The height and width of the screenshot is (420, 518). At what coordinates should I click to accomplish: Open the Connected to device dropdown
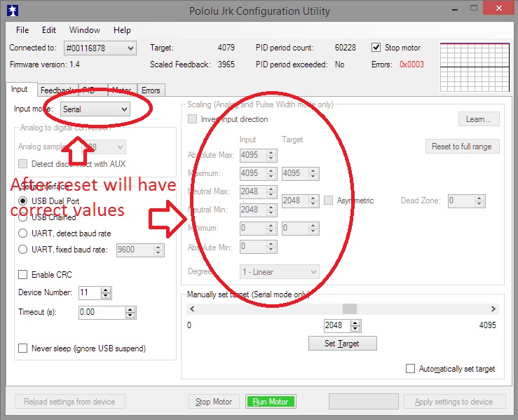pyautogui.click(x=100, y=48)
